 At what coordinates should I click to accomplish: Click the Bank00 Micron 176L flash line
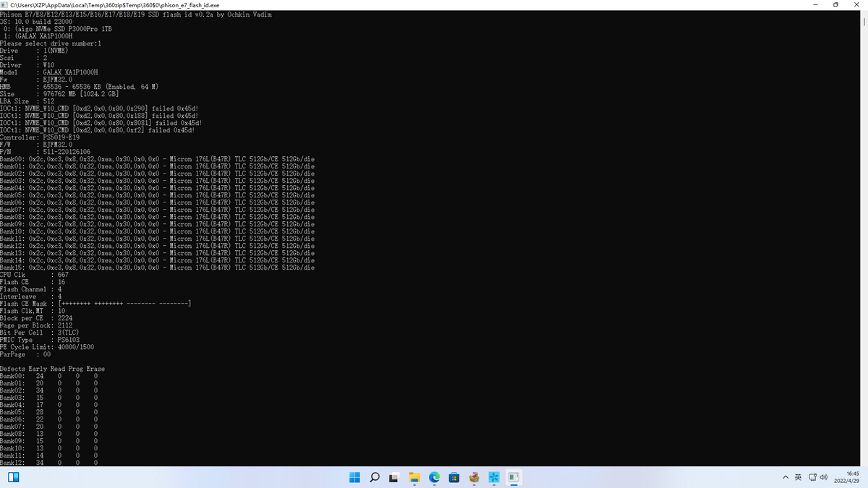pyautogui.click(x=158, y=159)
